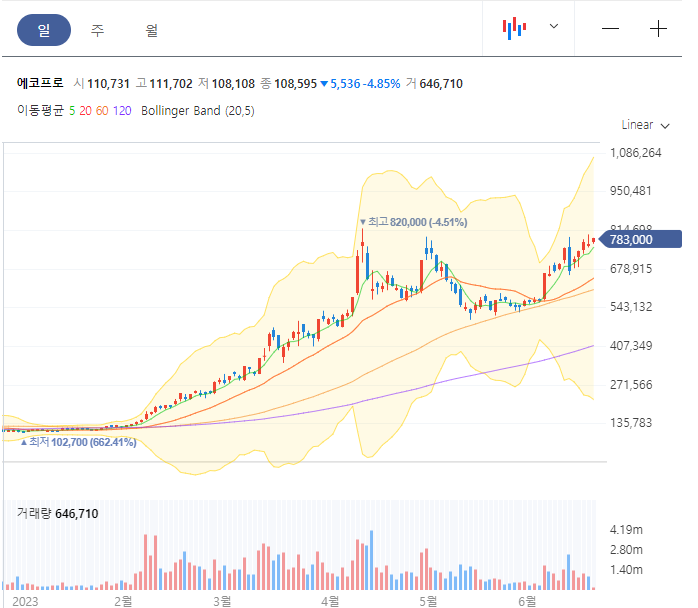Click the 135,783 price axis label
The width and height of the screenshot is (698, 608).
[x=631, y=422]
